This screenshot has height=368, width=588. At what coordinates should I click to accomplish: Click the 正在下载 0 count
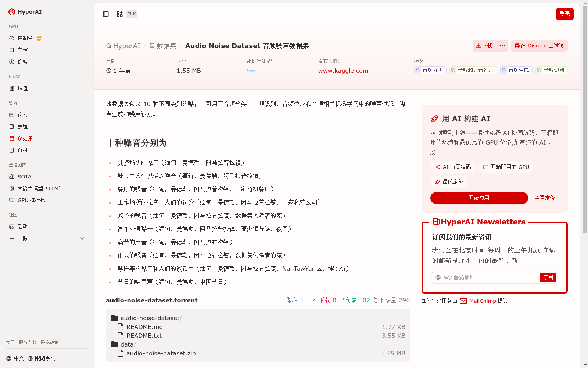[322, 300]
